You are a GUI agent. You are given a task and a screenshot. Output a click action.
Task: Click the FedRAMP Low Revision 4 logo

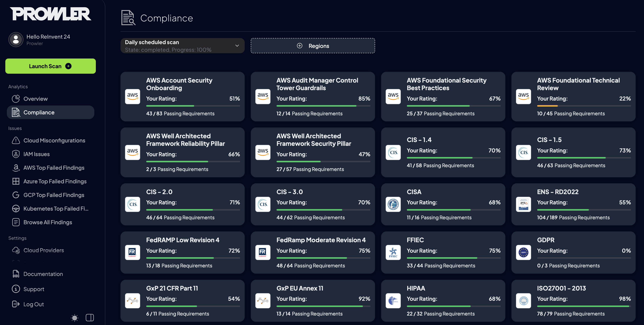[x=133, y=252]
